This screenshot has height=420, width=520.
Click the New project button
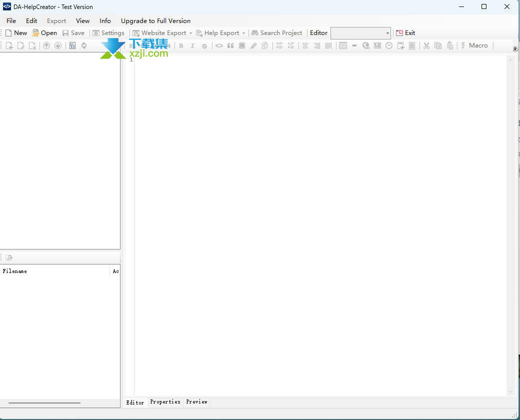(x=16, y=33)
